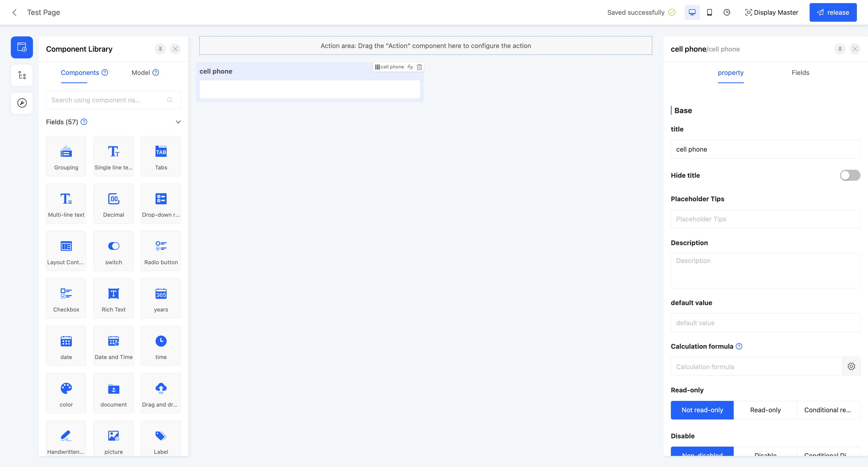Screen dimensions: 868x467
Task: Select the Decimal field component
Action: coord(114,204)
